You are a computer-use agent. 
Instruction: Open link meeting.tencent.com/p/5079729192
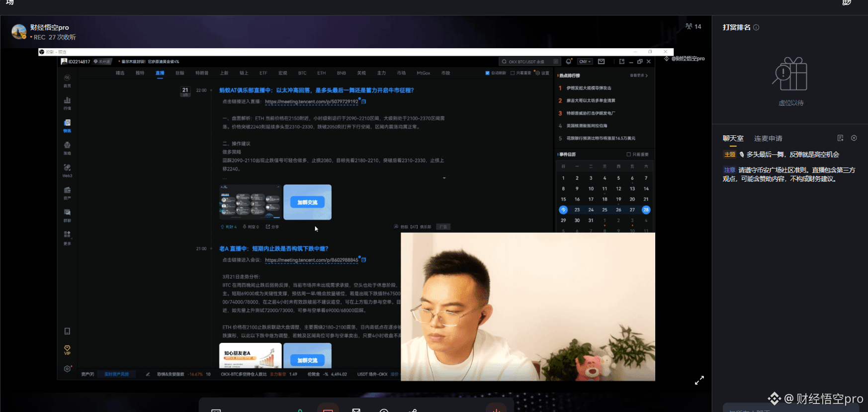tap(311, 102)
